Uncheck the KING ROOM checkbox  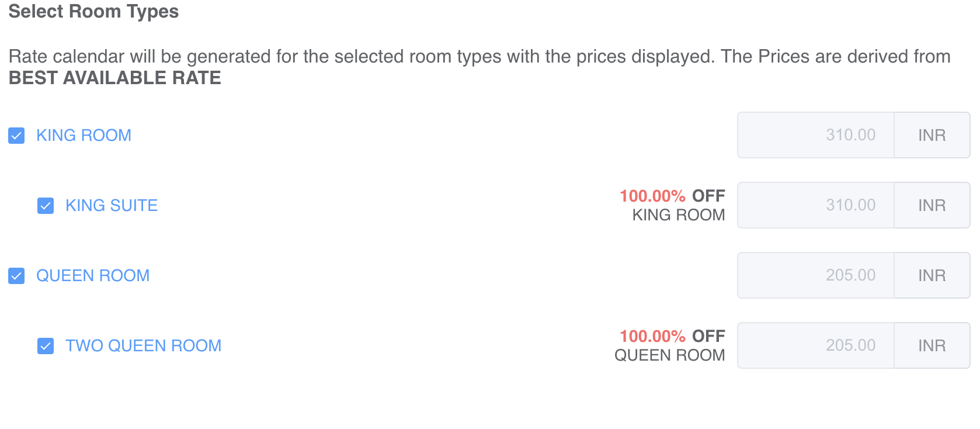pyautogui.click(x=16, y=136)
